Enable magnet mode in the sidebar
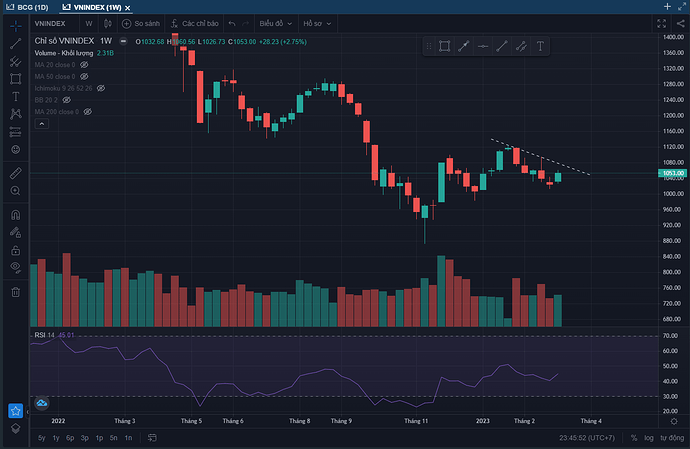This screenshot has height=449, width=690. coord(15,214)
